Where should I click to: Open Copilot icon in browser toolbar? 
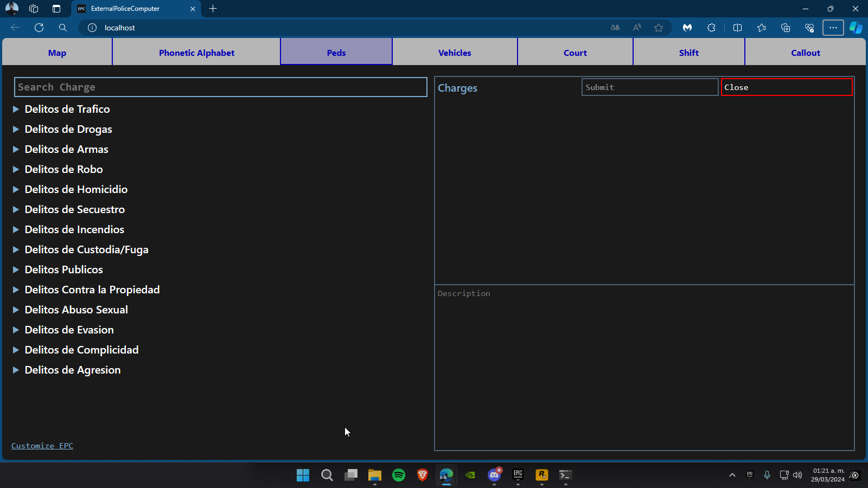[x=856, y=28]
